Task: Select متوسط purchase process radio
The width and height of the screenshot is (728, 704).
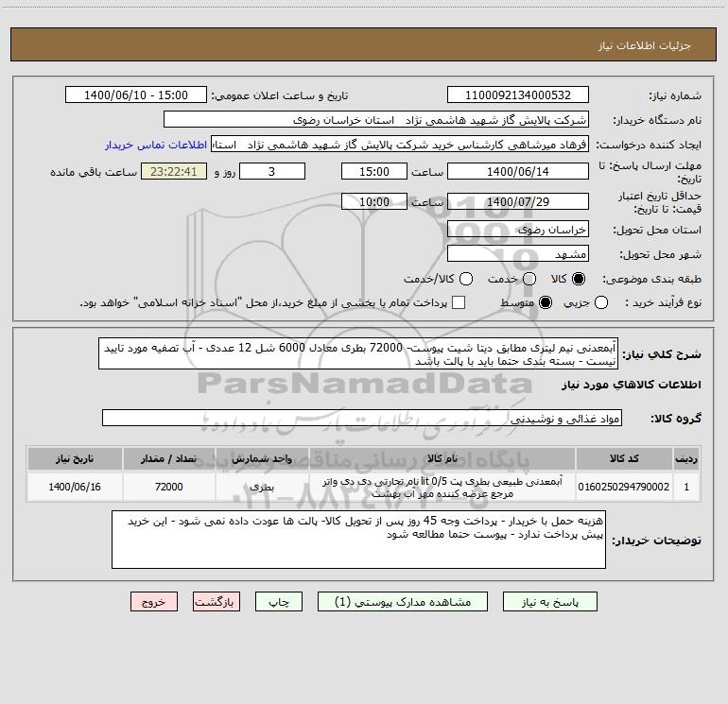Action: 546,302
